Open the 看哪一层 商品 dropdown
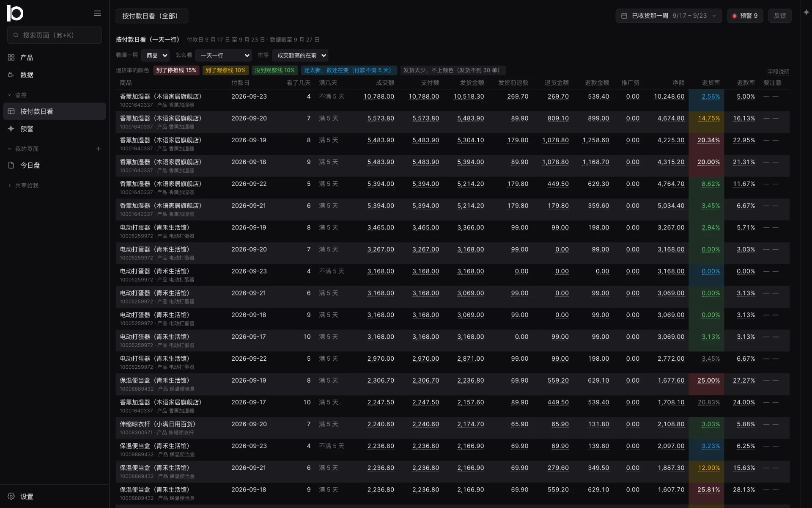 [x=155, y=55]
